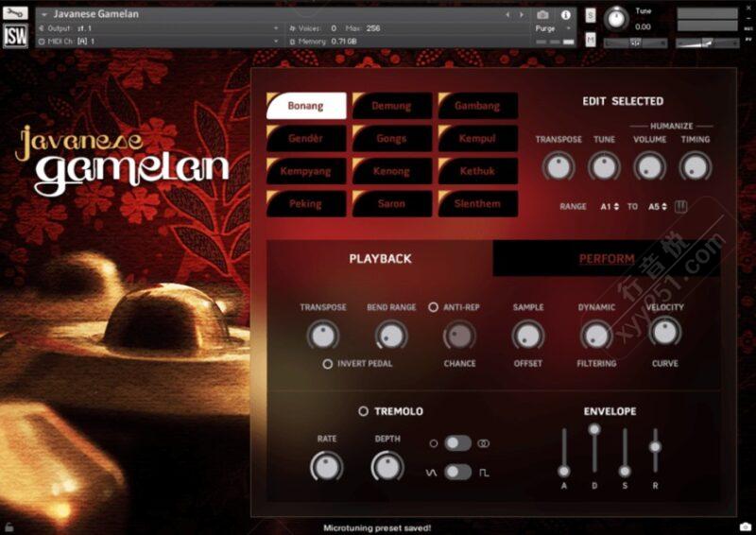Click the Sample Offset knob
The image size is (756, 535).
(528, 336)
